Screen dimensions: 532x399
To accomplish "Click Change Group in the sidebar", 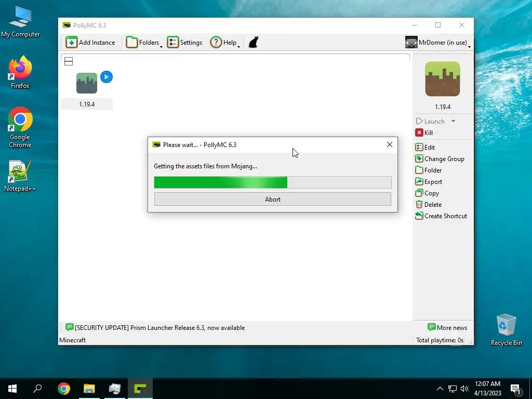I will (440, 159).
